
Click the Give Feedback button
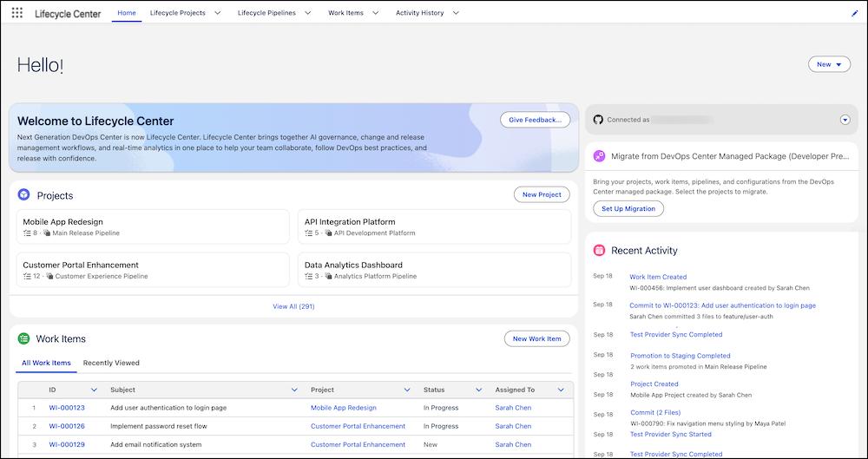click(x=535, y=120)
